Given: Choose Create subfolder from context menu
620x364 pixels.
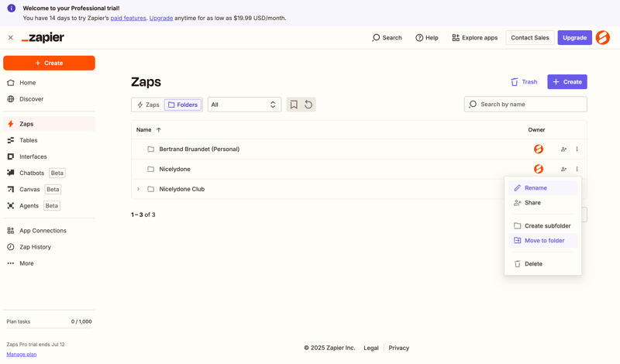Looking at the screenshot, I should [543, 225].
